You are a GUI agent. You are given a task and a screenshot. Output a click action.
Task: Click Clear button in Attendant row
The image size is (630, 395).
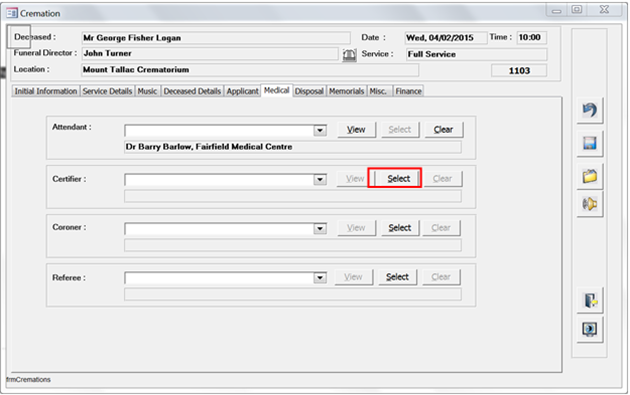click(443, 130)
